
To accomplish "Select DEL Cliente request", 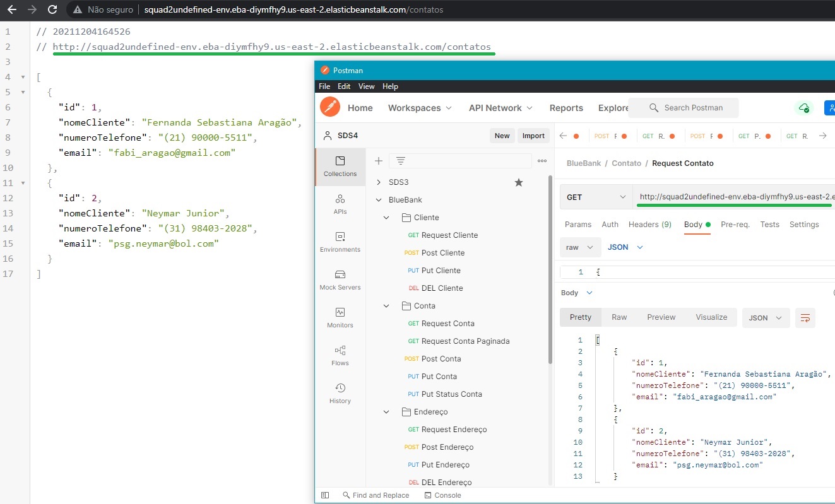I will pyautogui.click(x=442, y=288).
